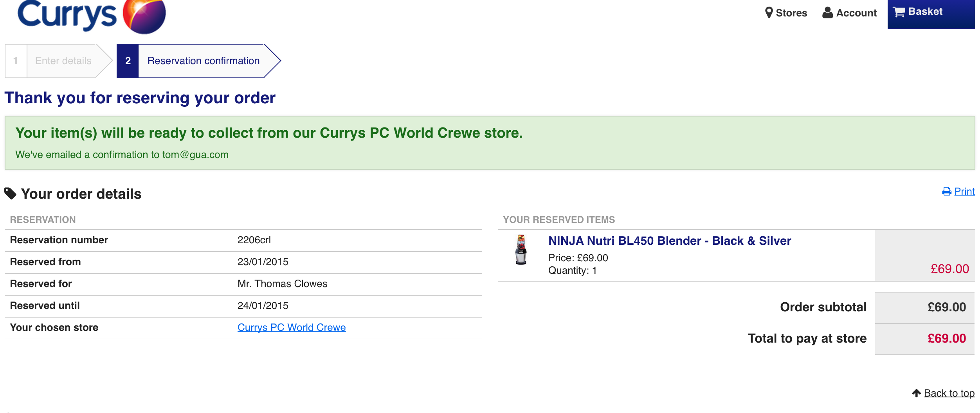Open the Currys PC World Crewe store link
Image resolution: width=980 pixels, height=413 pixels.
pyautogui.click(x=292, y=327)
